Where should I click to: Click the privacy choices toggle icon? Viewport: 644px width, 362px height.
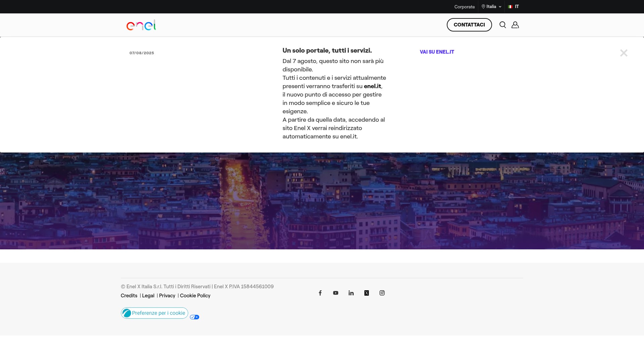click(195, 317)
